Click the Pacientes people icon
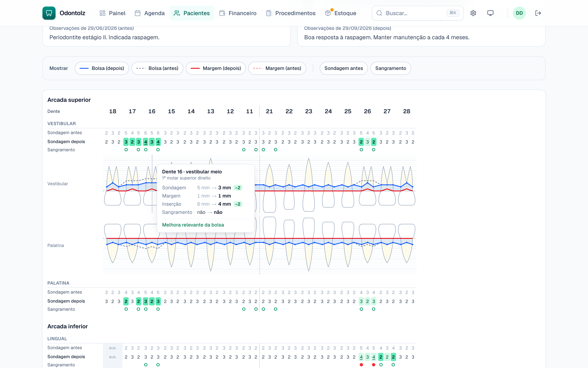Viewport: 588px width, 368px height. point(177,13)
